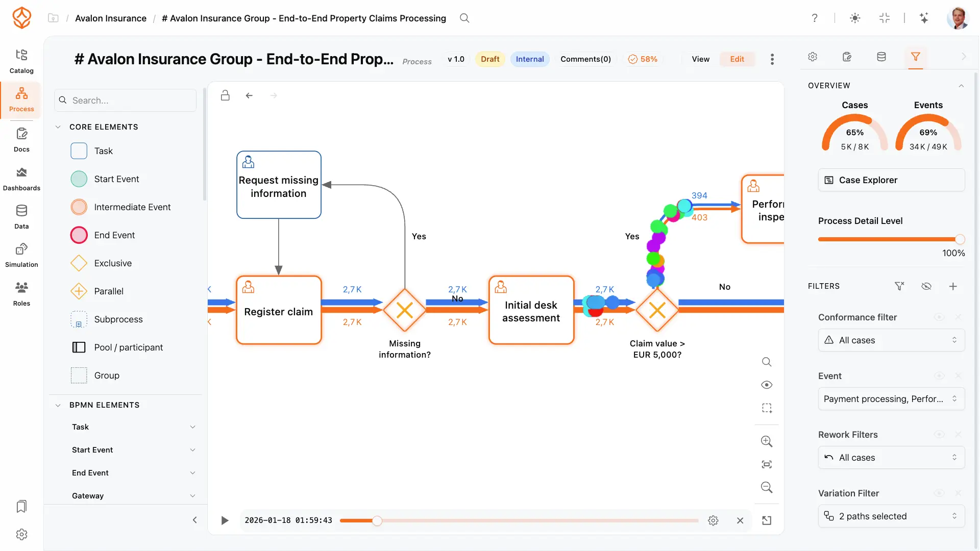Zoom in on the process canvas
This screenshot has width=980, height=551.
767,441
